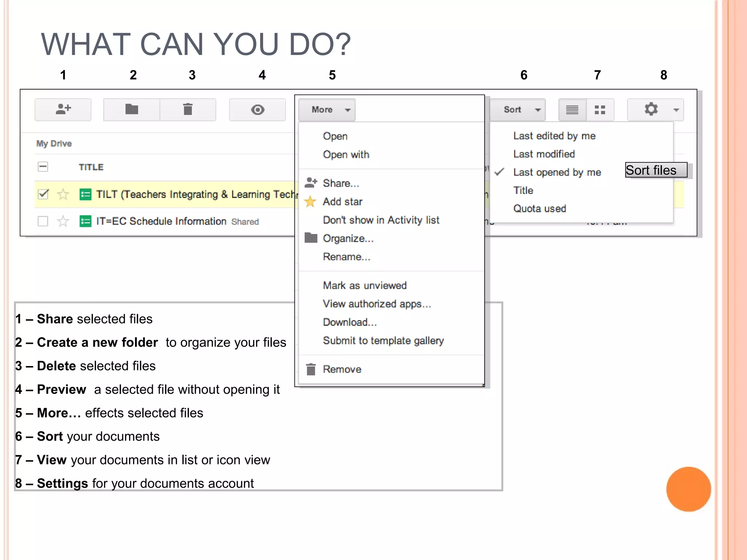Click the Share (add person) toolbar icon
Image resolution: width=747 pixels, height=560 pixels.
pyautogui.click(x=63, y=109)
